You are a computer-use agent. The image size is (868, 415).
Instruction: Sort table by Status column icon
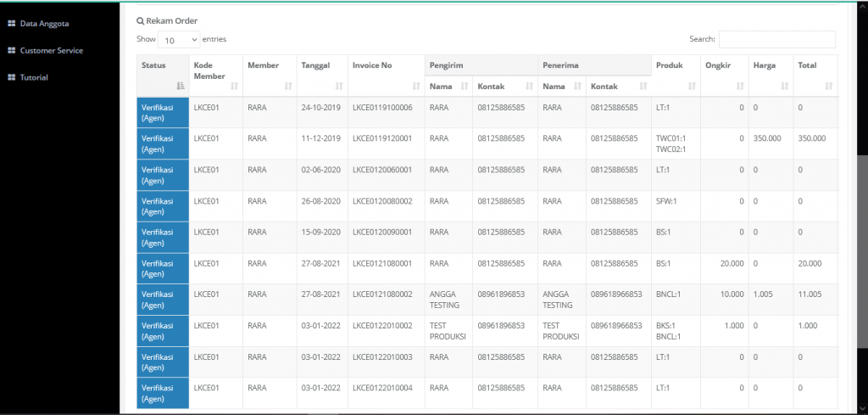tap(180, 86)
